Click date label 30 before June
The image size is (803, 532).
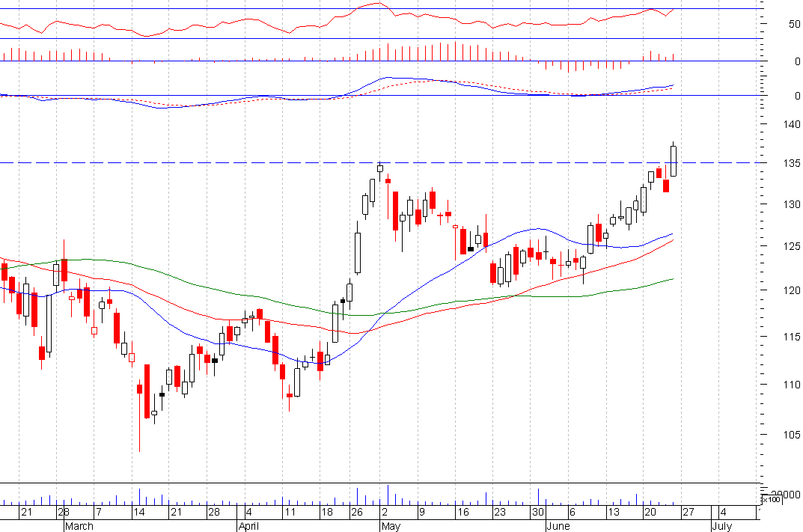coord(537,512)
